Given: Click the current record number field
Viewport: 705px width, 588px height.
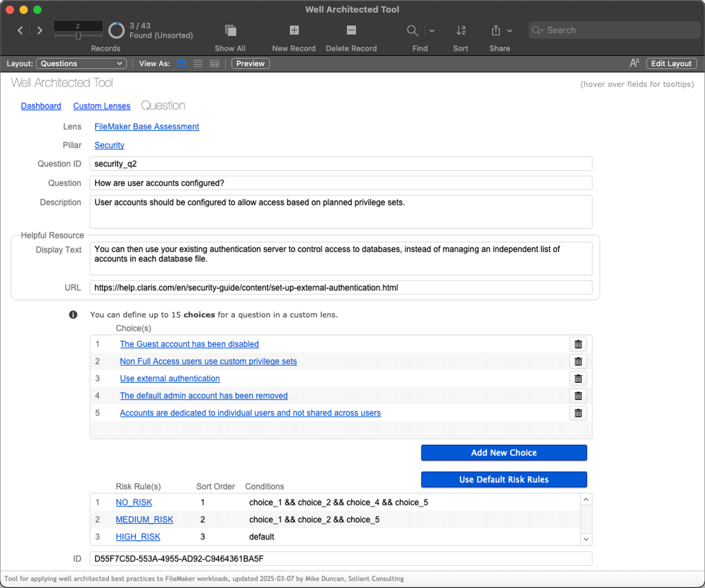Looking at the screenshot, I should 78,26.
